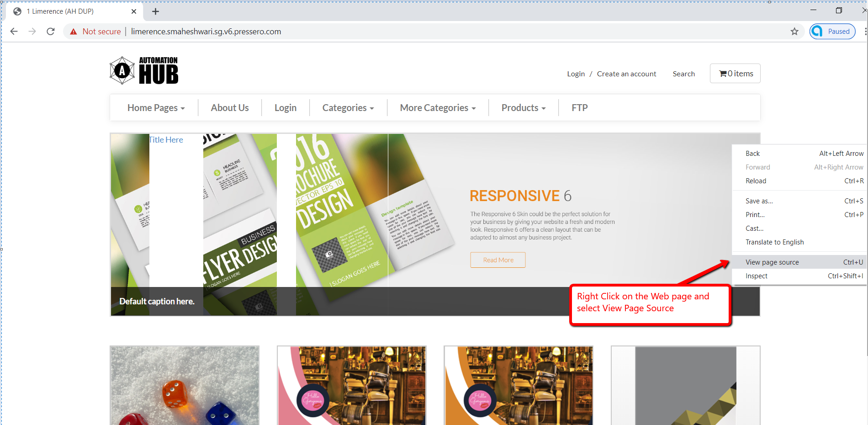Choose Back in the context menu
Screen dimensions: 868x425
799,154
